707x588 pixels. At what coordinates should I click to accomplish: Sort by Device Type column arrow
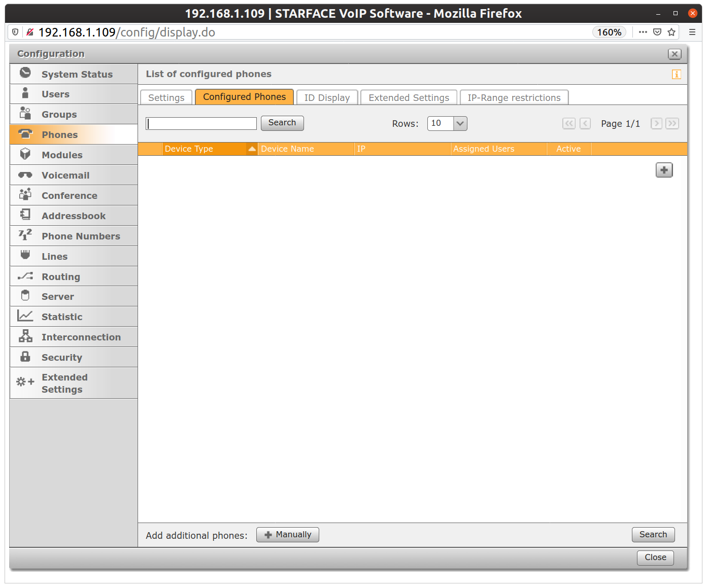tap(252, 149)
